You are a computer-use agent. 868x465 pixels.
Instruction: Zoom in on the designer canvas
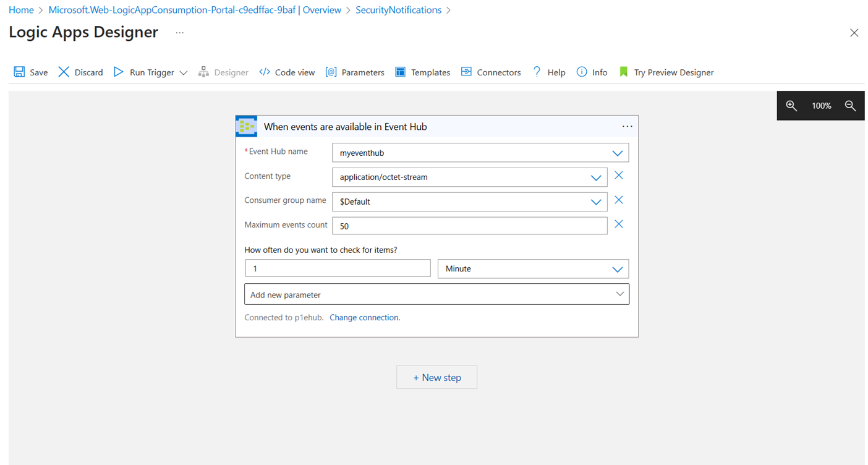pos(791,106)
